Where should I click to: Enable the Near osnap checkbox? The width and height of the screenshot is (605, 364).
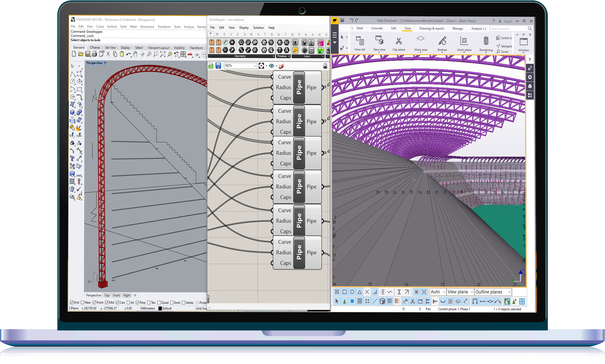[82, 302]
